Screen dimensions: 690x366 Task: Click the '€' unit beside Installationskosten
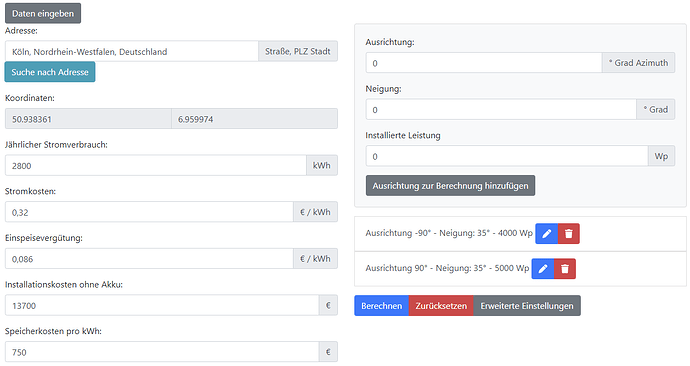coord(328,305)
